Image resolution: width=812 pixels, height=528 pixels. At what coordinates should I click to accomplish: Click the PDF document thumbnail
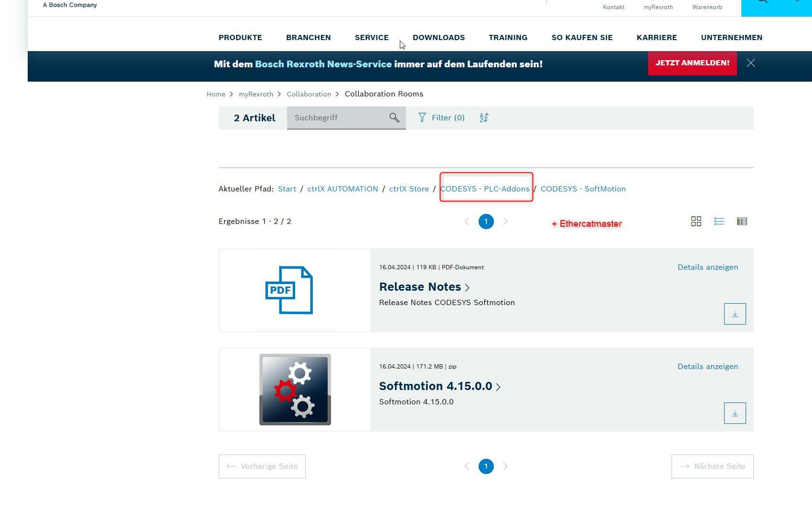[x=289, y=290]
